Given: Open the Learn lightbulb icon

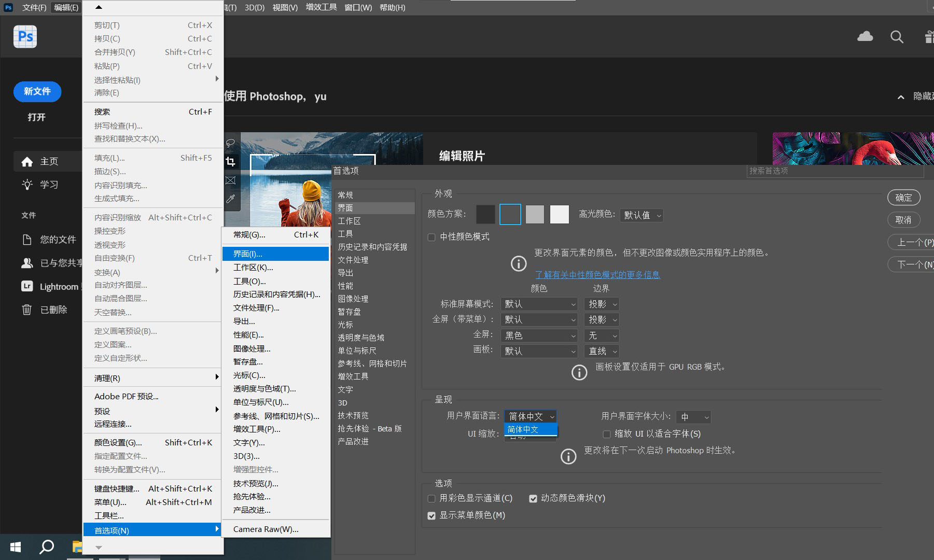Looking at the screenshot, I should (27, 185).
